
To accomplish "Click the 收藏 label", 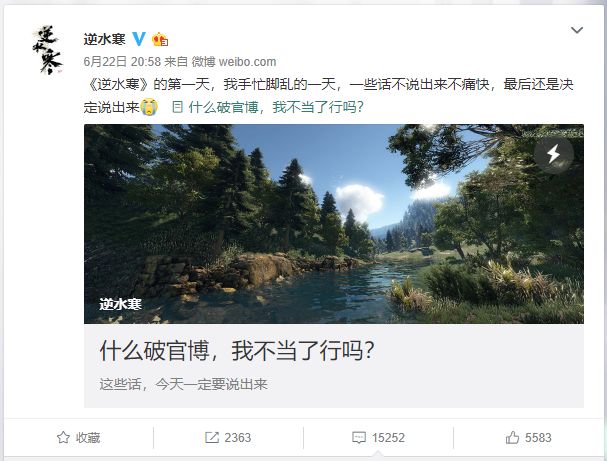I will click(x=88, y=438).
